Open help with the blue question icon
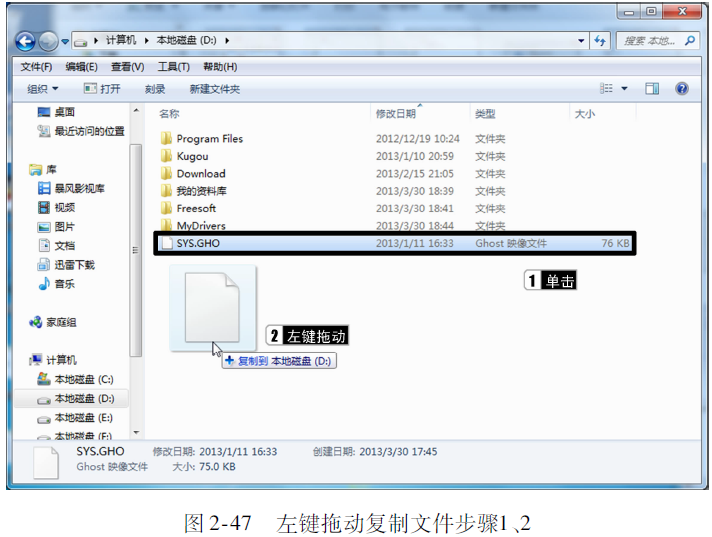 (x=681, y=88)
